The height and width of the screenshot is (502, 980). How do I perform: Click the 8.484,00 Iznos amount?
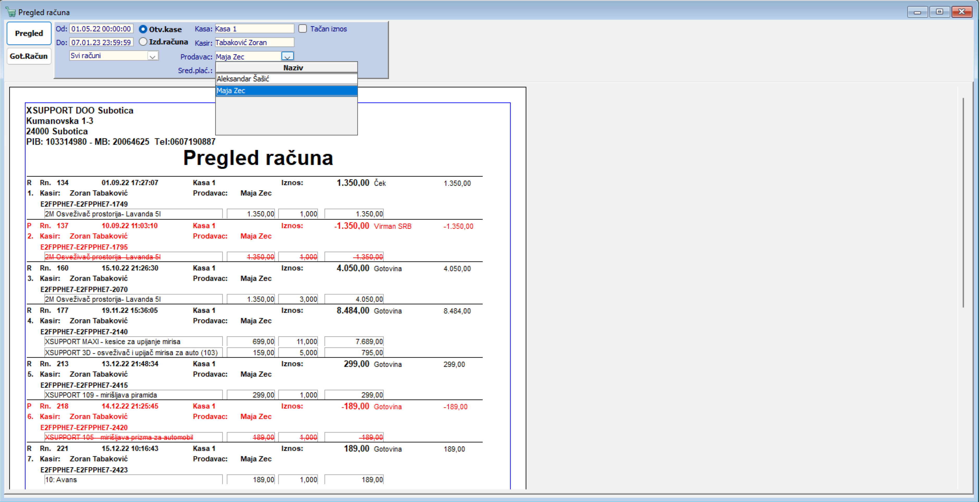pos(353,311)
